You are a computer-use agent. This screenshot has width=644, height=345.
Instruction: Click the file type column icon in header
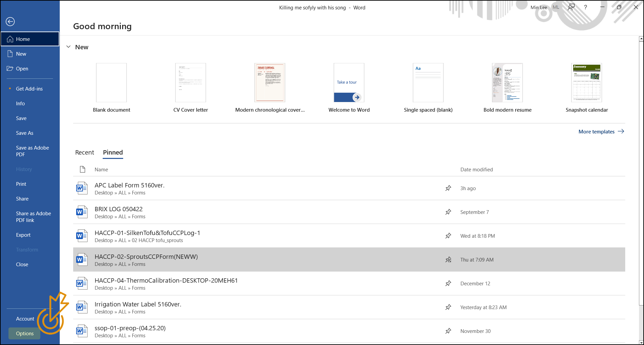pyautogui.click(x=82, y=169)
